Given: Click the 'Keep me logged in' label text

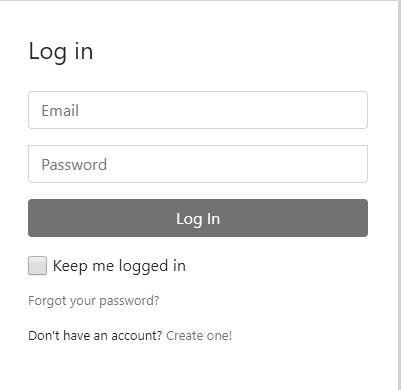Looking at the screenshot, I should click(119, 266).
